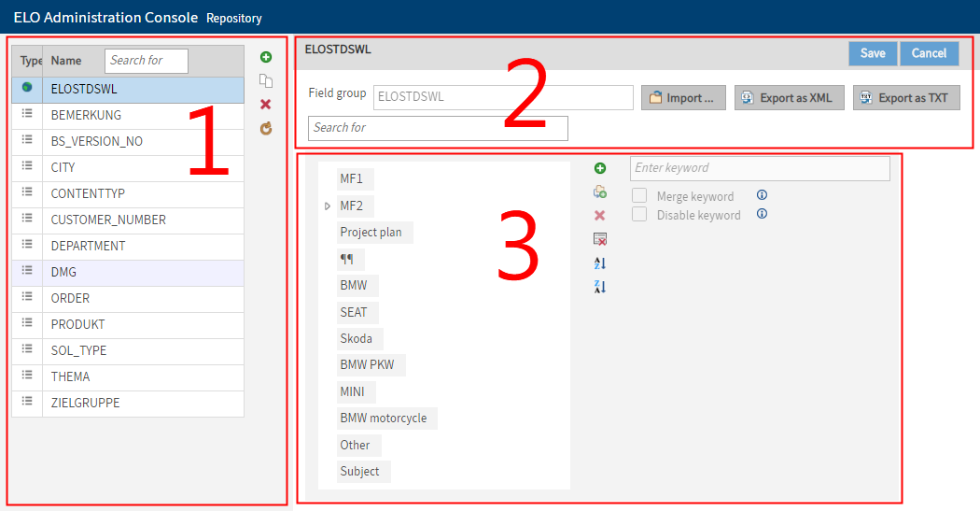This screenshot has height=511, width=980.
Task: Click the Name column search field
Action: click(x=147, y=61)
